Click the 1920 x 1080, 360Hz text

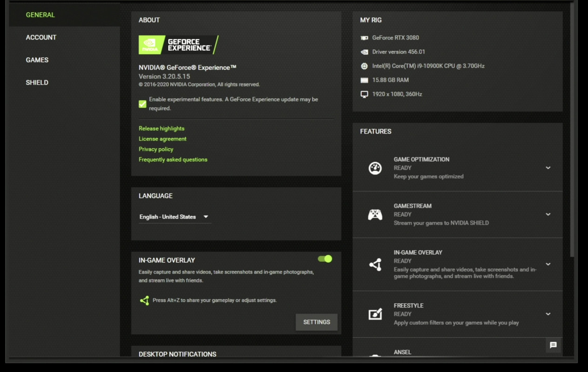click(x=397, y=94)
